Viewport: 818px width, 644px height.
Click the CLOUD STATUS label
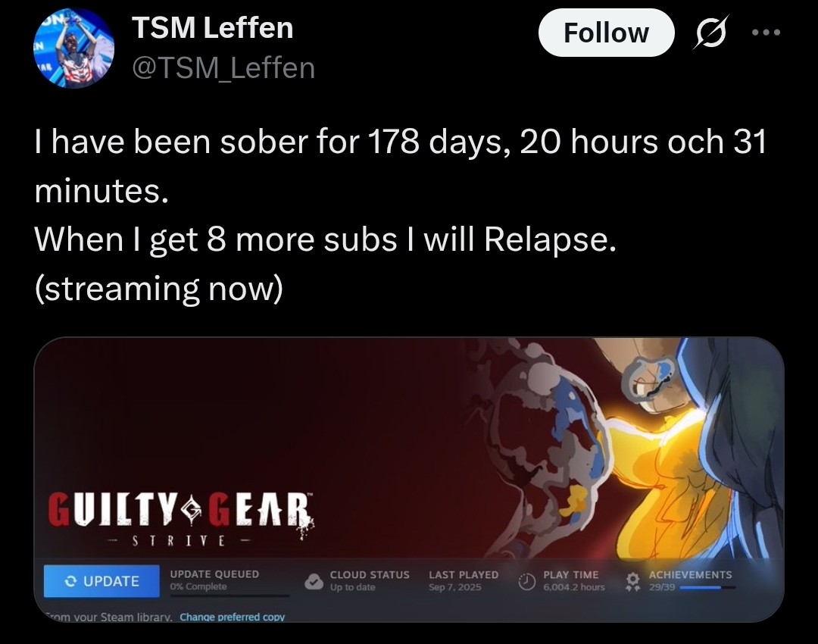pos(370,574)
